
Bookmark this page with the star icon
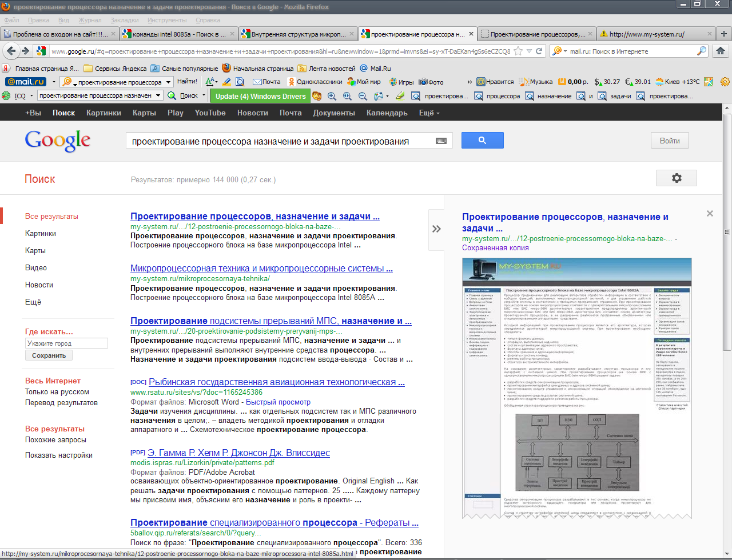pos(518,51)
